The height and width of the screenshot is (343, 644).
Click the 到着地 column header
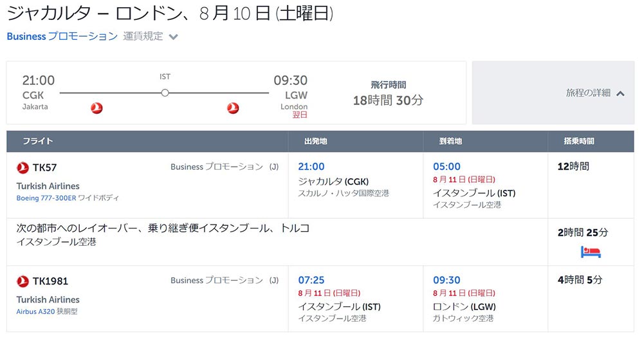450,141
